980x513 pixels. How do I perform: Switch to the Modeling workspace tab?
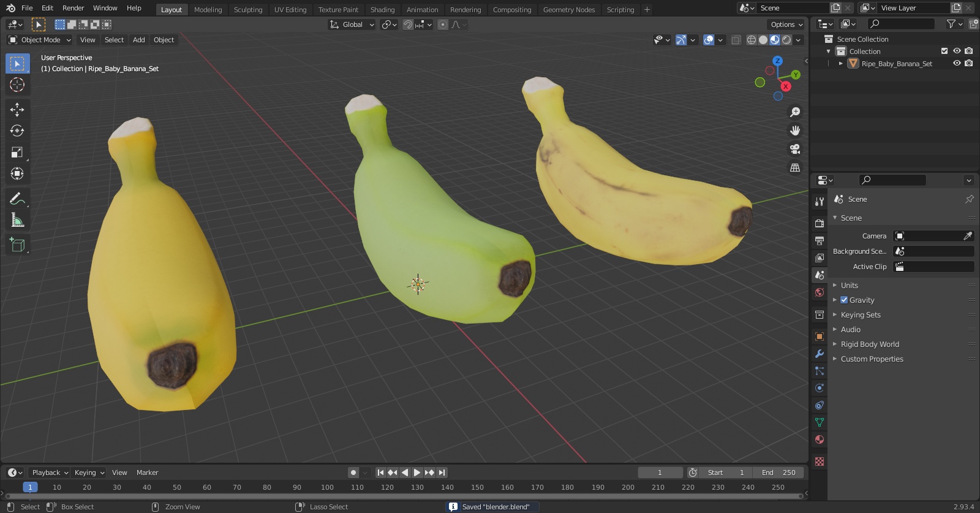point(208,9)
